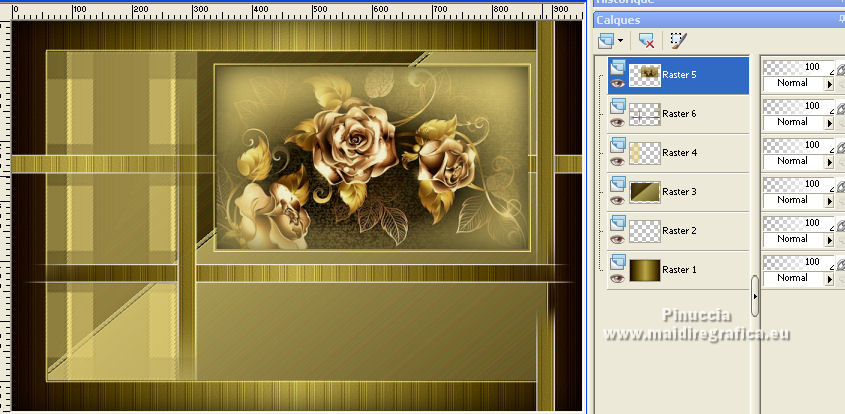Adjust the Raster 6 opacity slider

click(799, 106)
